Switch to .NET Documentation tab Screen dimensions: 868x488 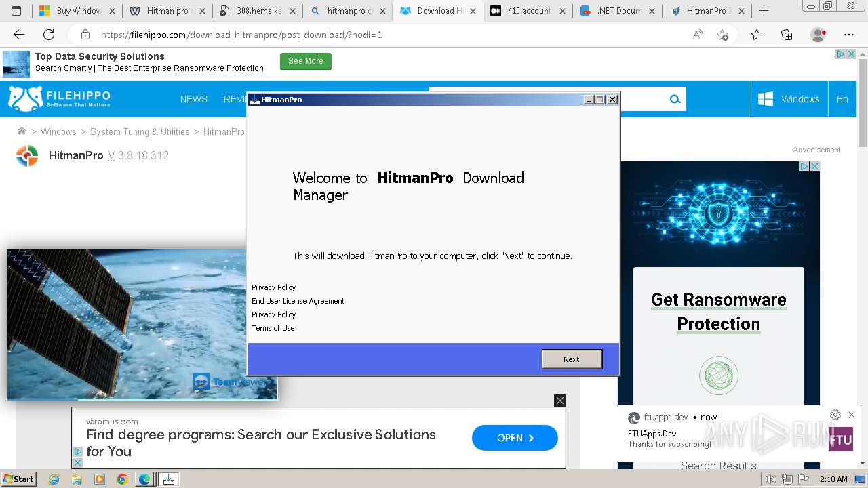coord(617,11)
